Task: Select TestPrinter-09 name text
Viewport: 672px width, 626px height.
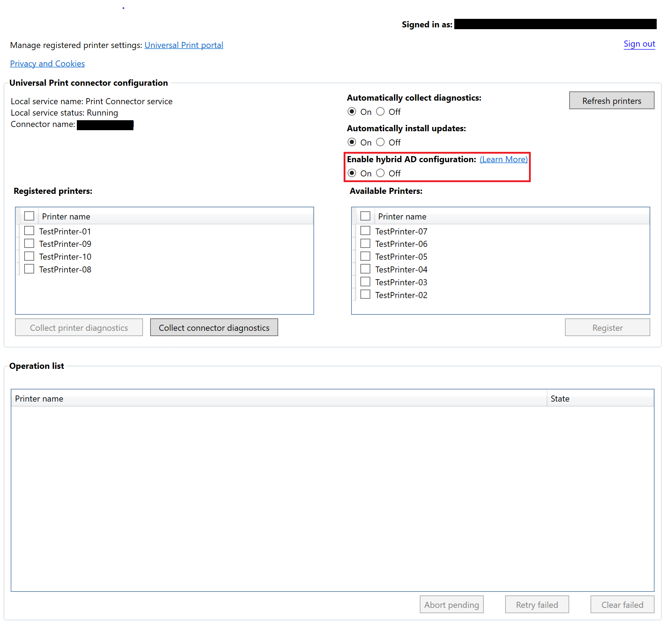Action: (x=65, y=244)
